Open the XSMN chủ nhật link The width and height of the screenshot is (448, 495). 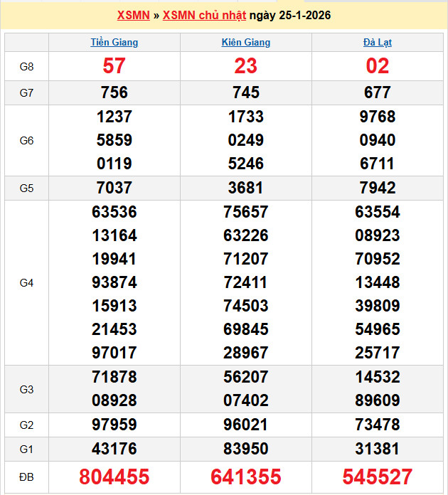(x=205, y=16)
